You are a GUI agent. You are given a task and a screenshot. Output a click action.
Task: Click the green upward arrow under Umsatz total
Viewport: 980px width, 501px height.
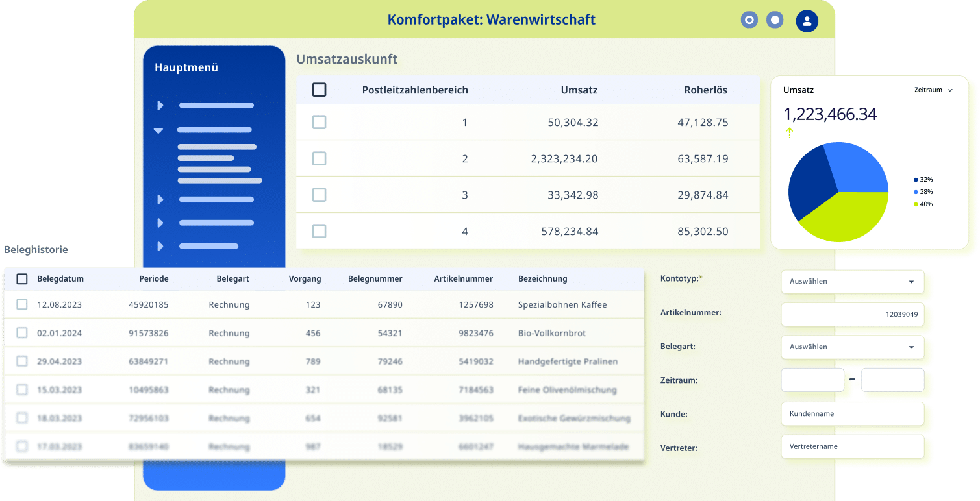tap(790, 132)
